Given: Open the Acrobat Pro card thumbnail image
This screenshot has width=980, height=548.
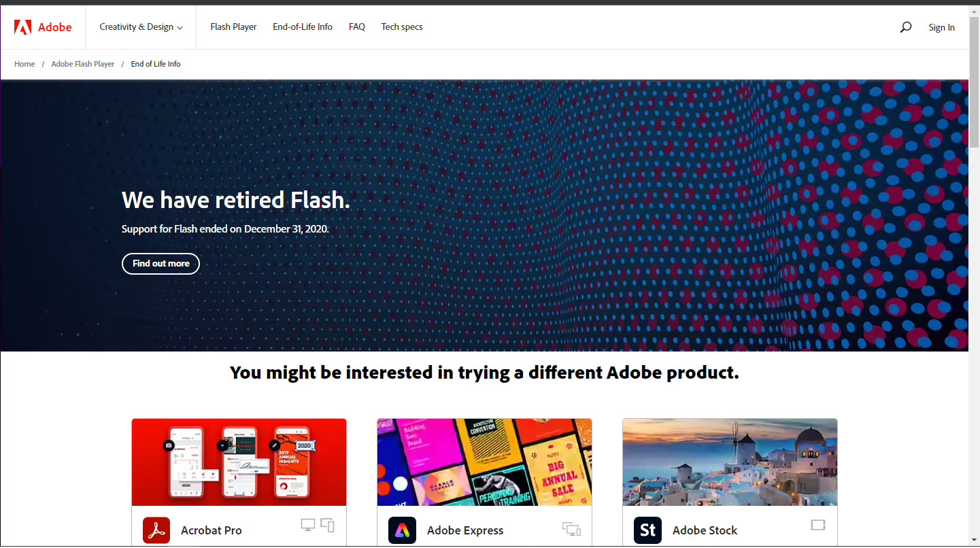Looking at the screenshot, I should 239,462.
